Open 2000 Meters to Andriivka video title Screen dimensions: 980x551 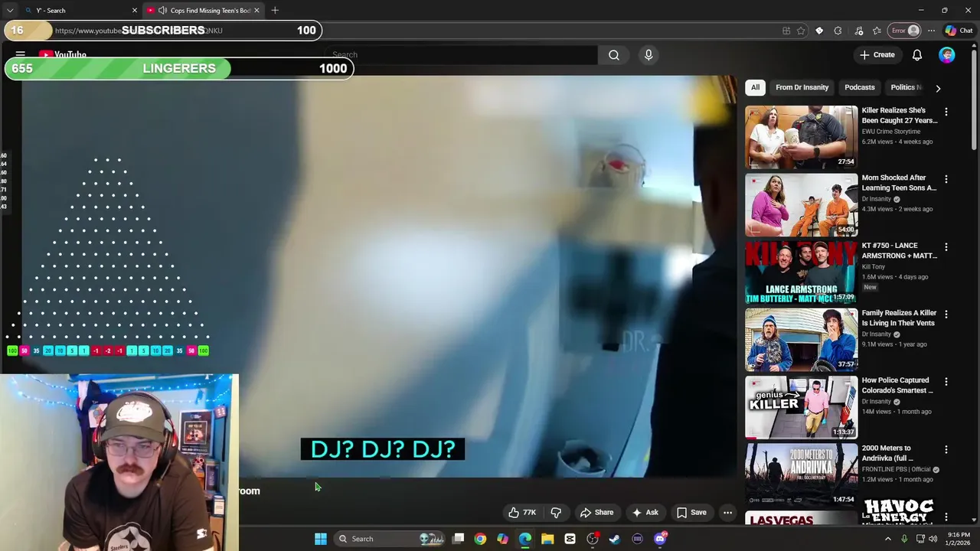pyautogui.click(x=888, y=453)
